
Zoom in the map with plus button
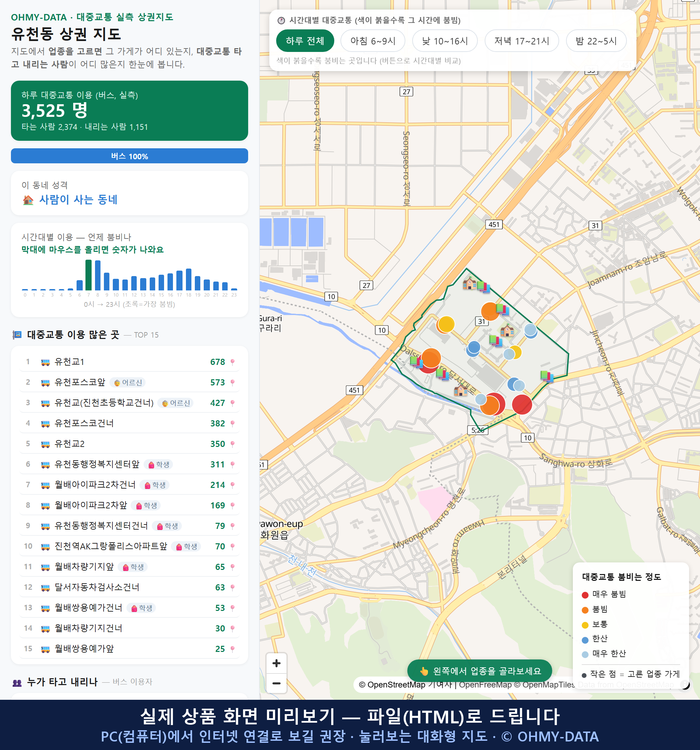pyautogui.click(x=276, y=663)
